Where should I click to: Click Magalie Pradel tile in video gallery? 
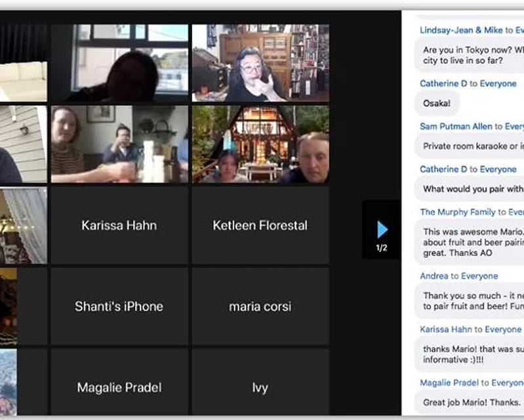pyautogui.click(x=119, y=387)
